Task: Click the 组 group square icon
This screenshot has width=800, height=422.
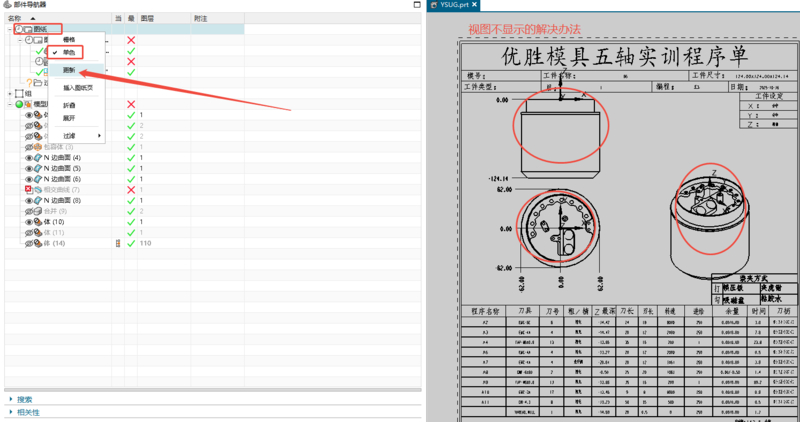Action: click(x=19, y=93)
